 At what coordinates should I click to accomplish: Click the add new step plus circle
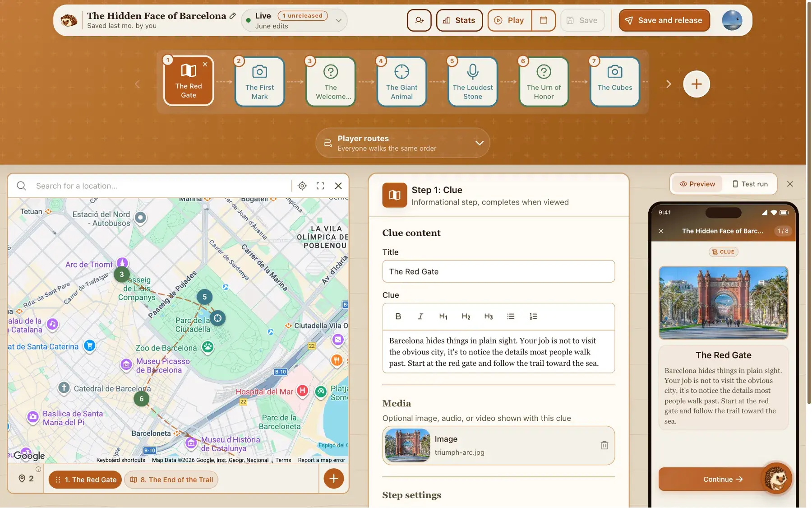pyautogui.click(x=697, y=84)
